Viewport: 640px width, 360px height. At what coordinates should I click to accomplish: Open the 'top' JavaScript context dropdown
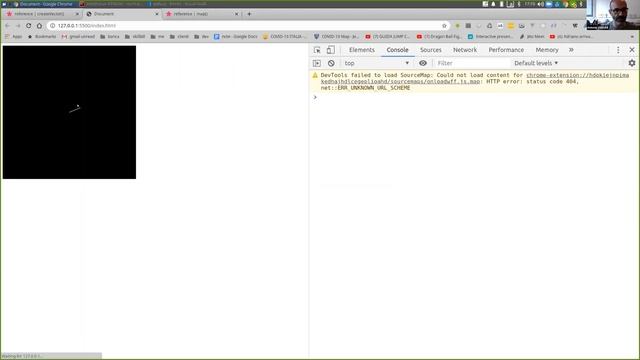coord(376,63)
